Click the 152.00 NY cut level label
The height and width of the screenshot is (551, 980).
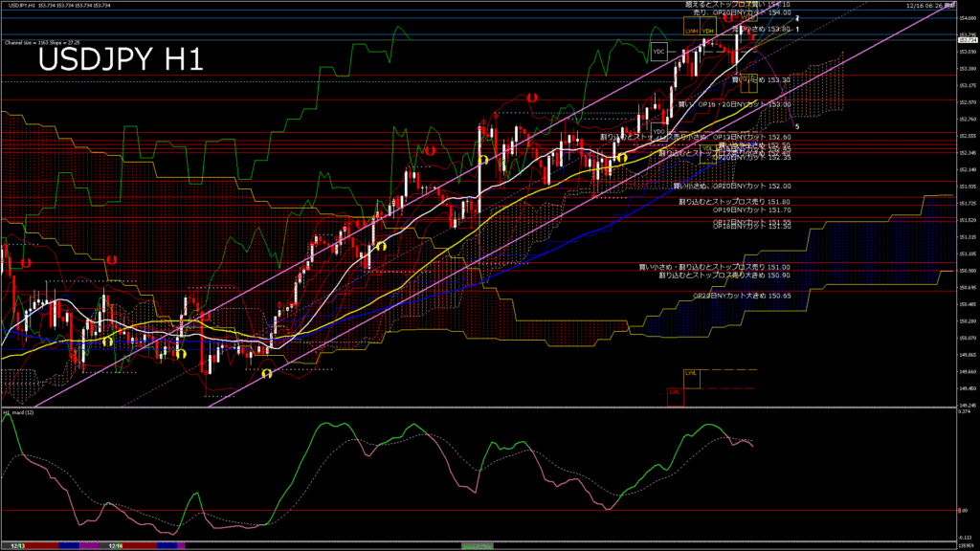(732, 186)
